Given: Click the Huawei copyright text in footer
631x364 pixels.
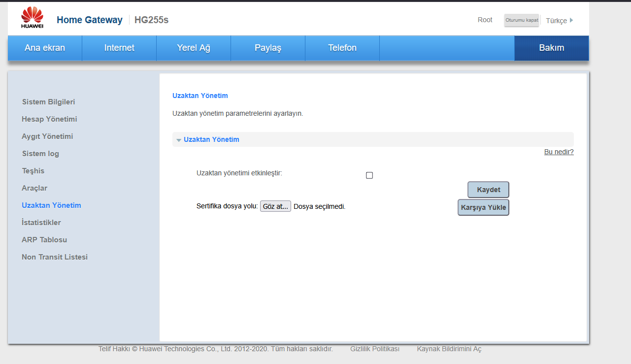Looking at the screenshot, I should 216,349.
